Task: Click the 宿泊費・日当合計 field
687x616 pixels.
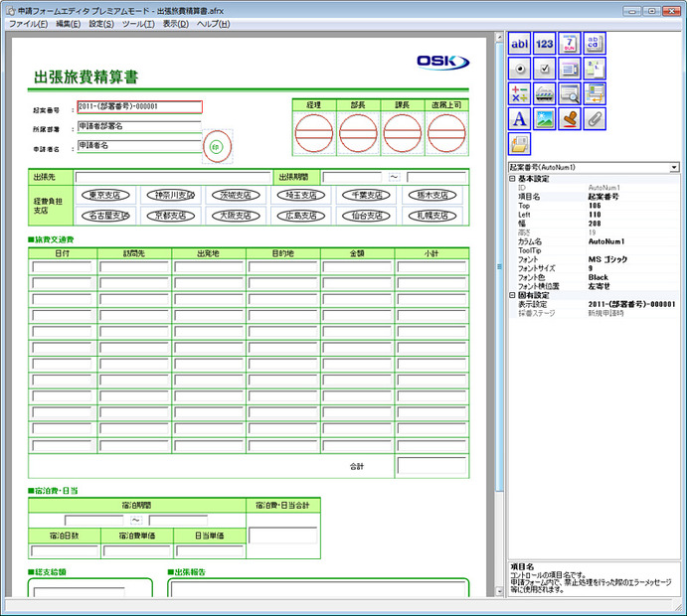Action: pos(283,536)
